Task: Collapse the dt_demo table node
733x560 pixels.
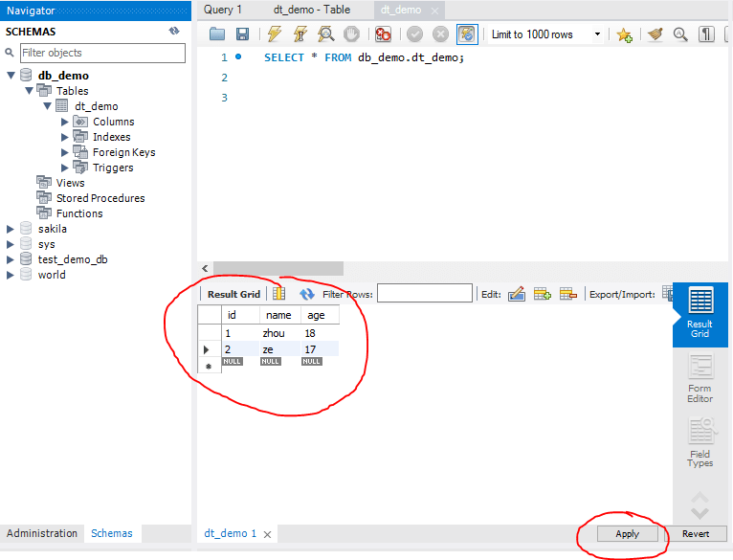Action: click(x=47, y=106)
